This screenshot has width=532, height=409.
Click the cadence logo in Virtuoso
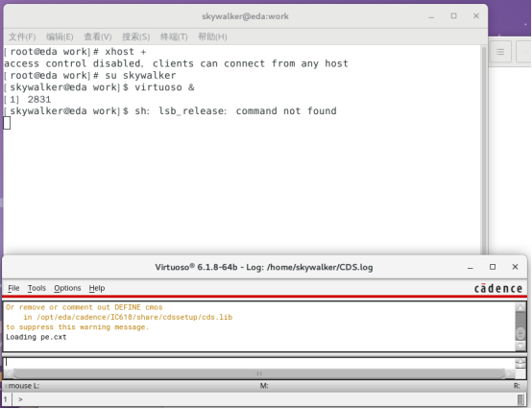(498, 289)
